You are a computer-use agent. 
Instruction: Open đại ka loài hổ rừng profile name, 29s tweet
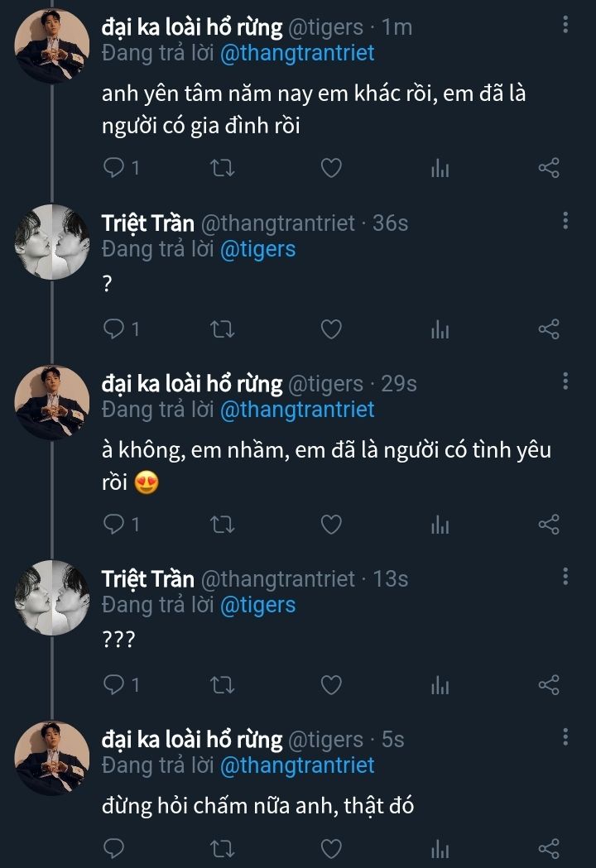tap(192, 384)
